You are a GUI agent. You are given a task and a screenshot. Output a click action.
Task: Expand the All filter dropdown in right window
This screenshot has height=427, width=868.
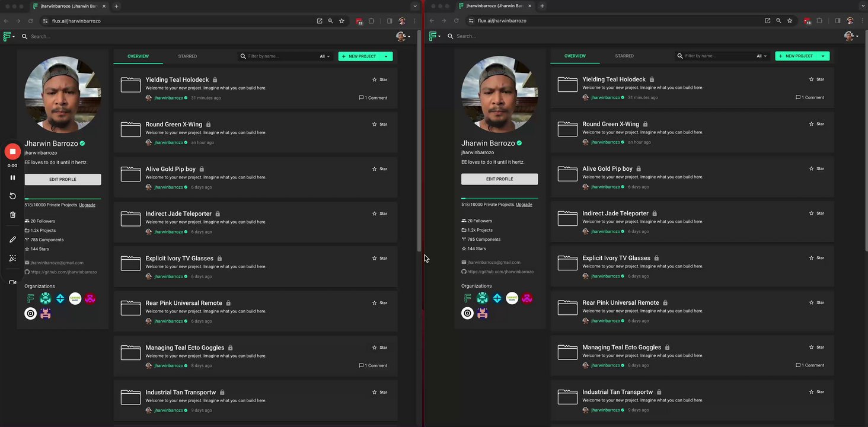pyautogui.click(x=762, y=56)
